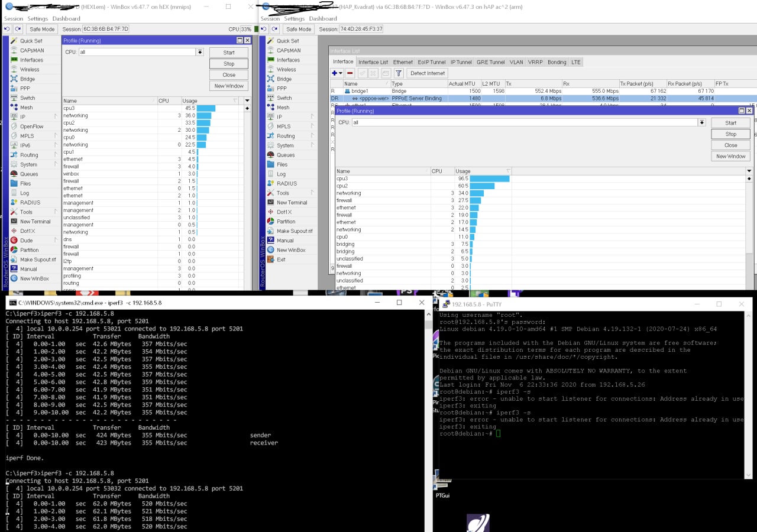This screenshot has width=757, height=532.
Task: Switch to the LTE tab
Action: [575, 62]
